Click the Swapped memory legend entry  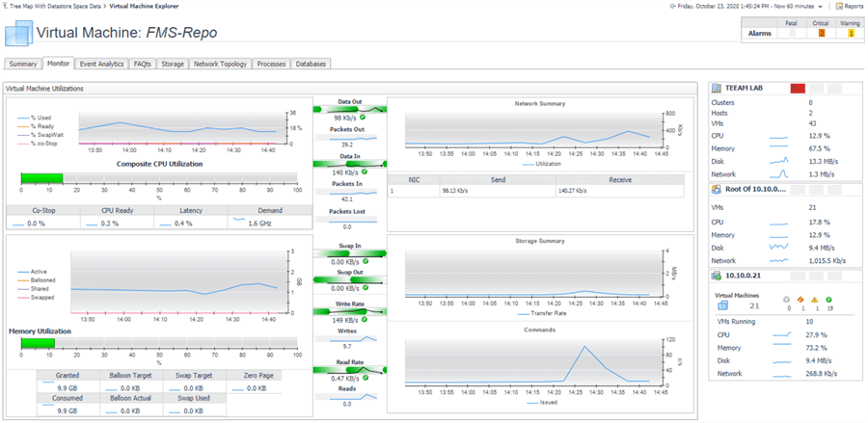coord(35,298)
